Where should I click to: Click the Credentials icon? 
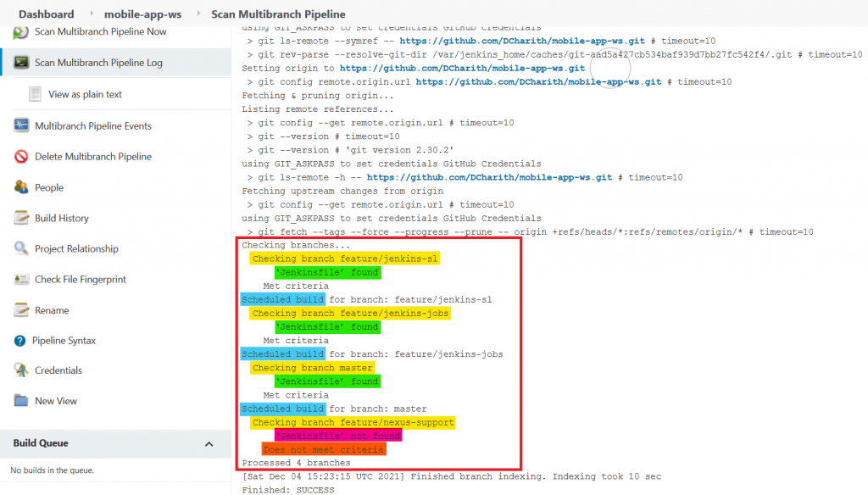click(x=21, y=370)
